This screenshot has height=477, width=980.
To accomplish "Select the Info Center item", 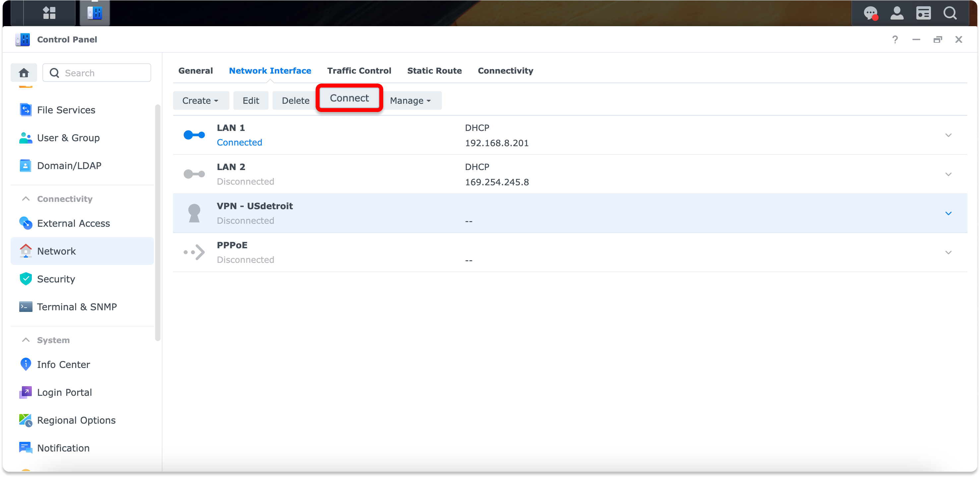I will tap(63, 364).
